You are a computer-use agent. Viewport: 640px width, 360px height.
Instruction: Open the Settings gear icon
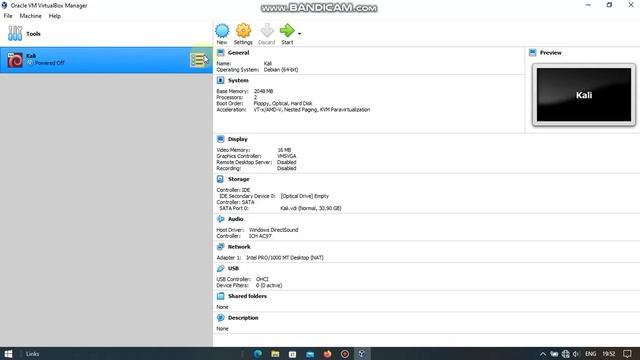(x=243, y=31)
